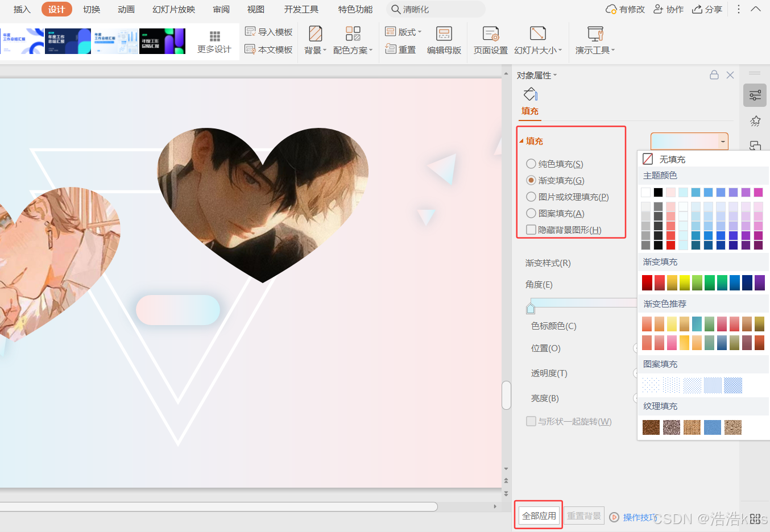
Task: Choose the purple gradient fill swatch
Action: tap(760, 282)
